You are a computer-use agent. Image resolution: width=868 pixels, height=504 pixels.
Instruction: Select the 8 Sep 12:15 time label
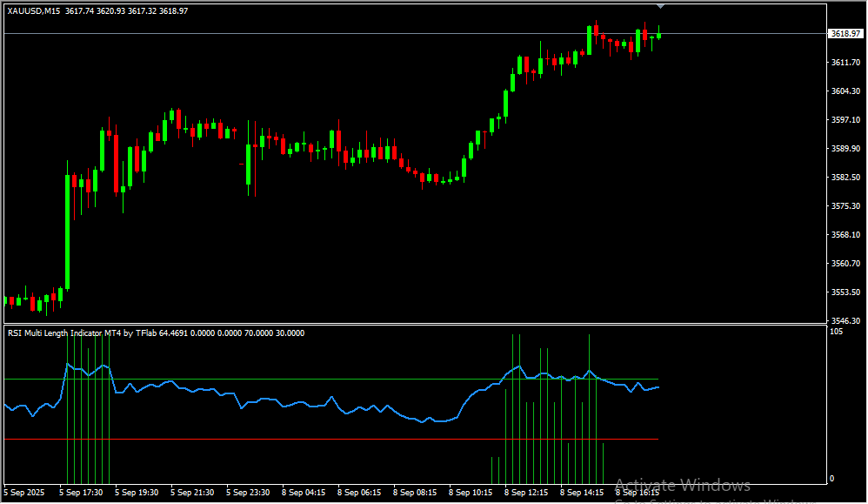tap(524, 493)
